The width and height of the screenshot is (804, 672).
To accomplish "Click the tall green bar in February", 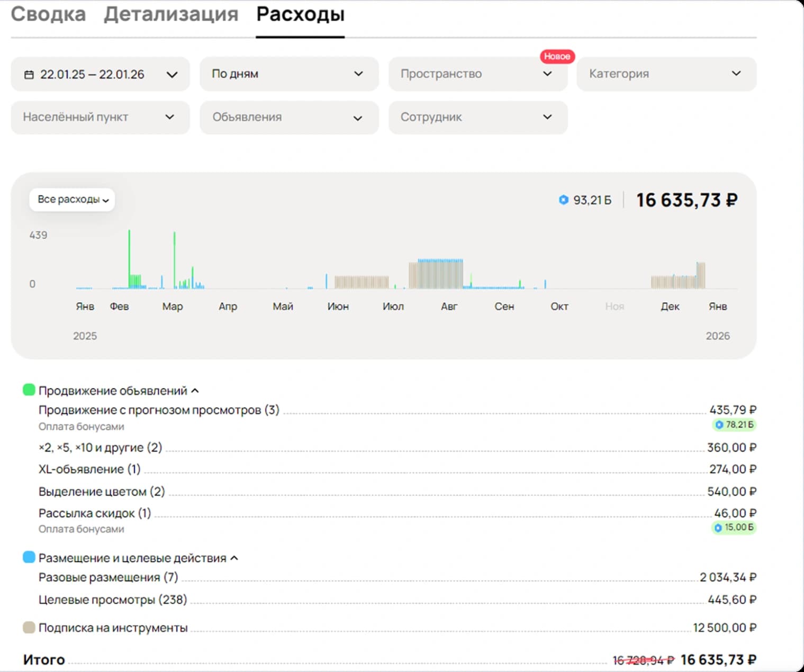I will pos(129,258).
